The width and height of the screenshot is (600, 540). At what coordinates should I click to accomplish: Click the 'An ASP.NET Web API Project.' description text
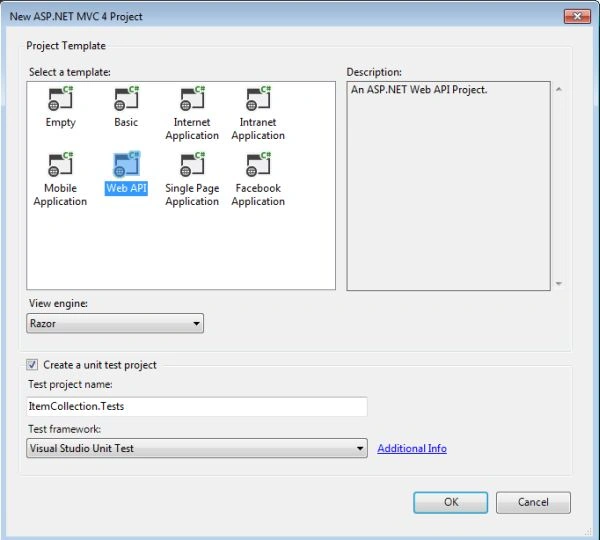click(419, 90)
